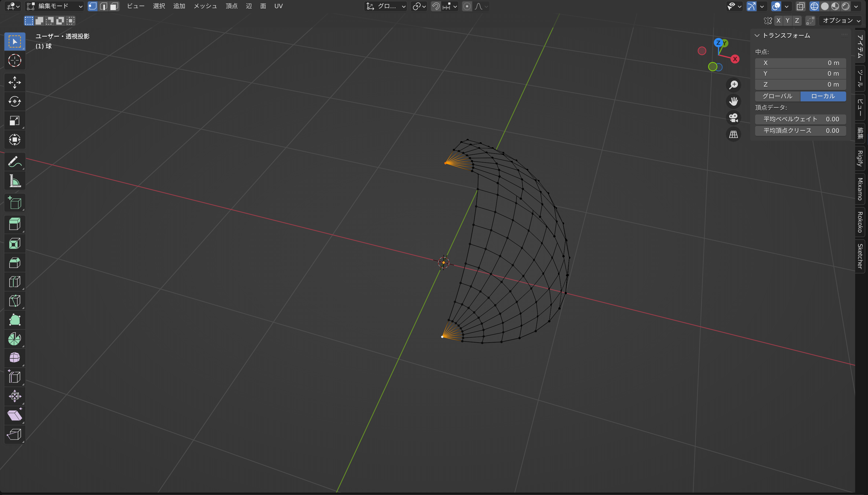Screen dimensions: 868x495
Task: Select solid viewport shading
Action: coord(825,6)
